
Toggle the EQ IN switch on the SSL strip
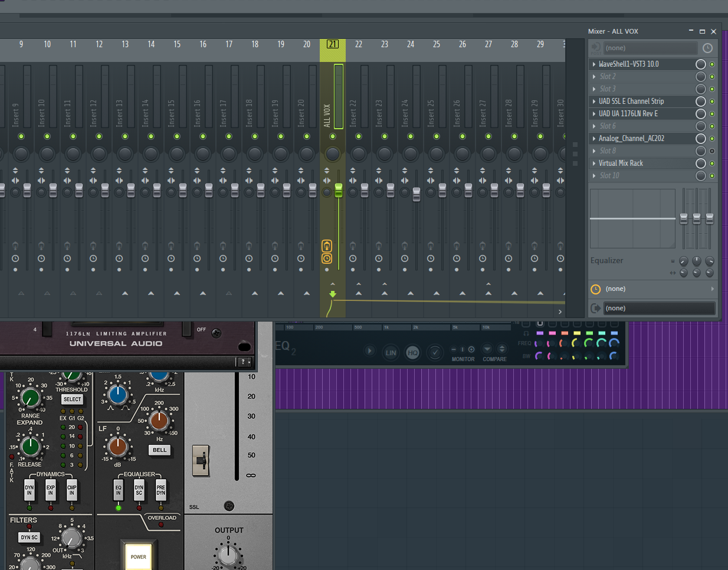click(x=118, y=490)
